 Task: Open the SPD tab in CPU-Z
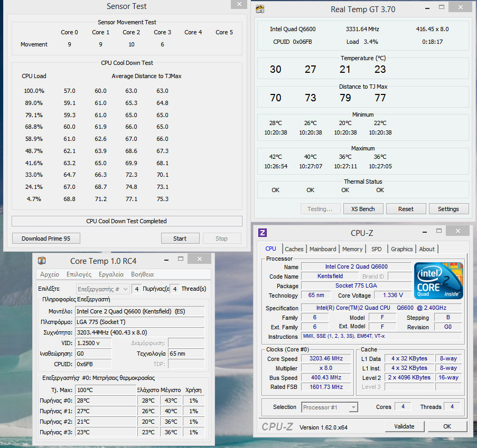[x=376, y=249]
